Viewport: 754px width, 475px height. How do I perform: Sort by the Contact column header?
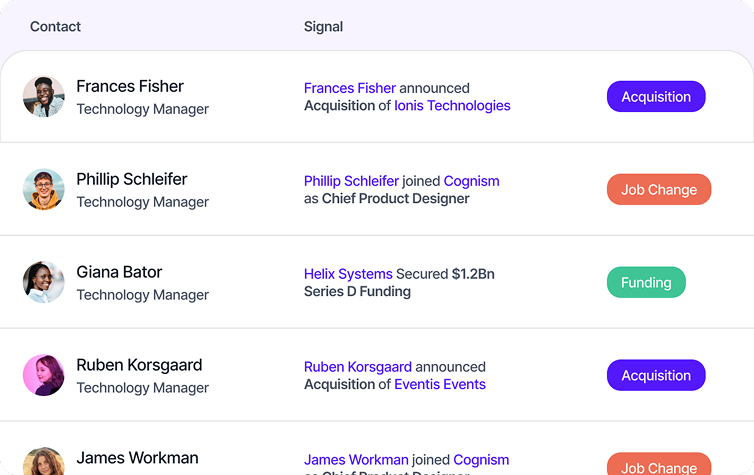pyautogui.click(x=55, y=26)
